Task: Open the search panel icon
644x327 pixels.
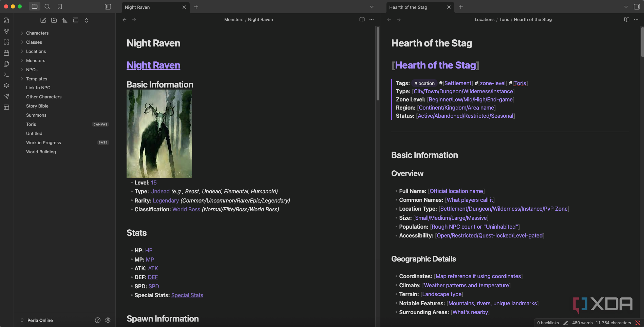Action: click(47, 6)
